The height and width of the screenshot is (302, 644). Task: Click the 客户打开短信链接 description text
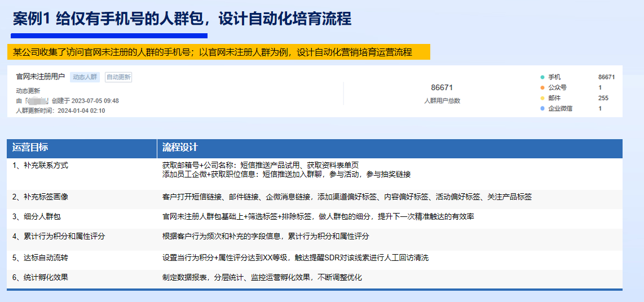[x=347, y=197]
